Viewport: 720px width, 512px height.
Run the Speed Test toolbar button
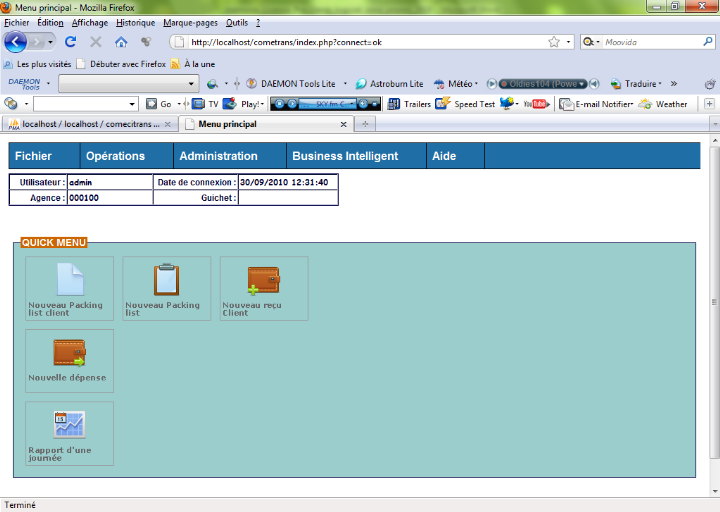coord(465,104)
